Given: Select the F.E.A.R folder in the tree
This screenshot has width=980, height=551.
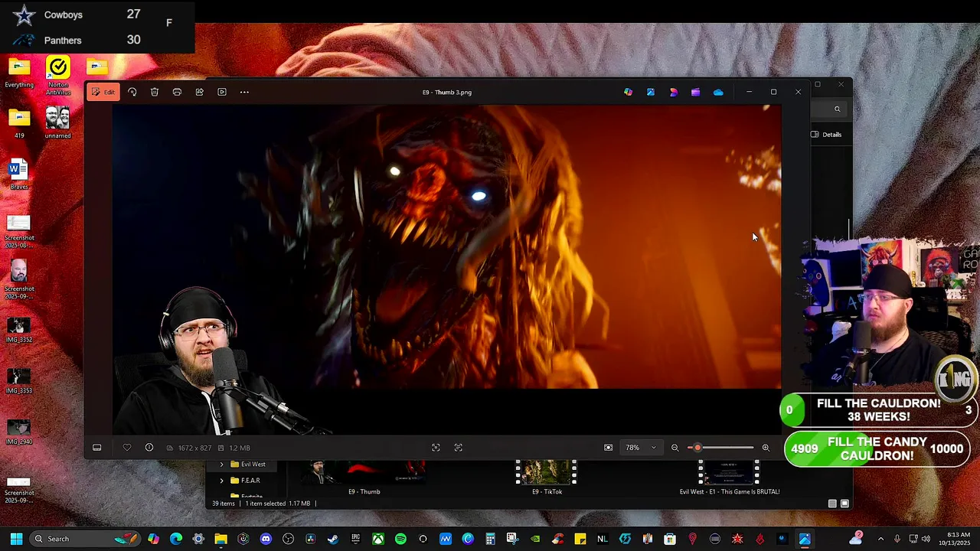Looking at the screenshot, I should (x=246, y=481).
